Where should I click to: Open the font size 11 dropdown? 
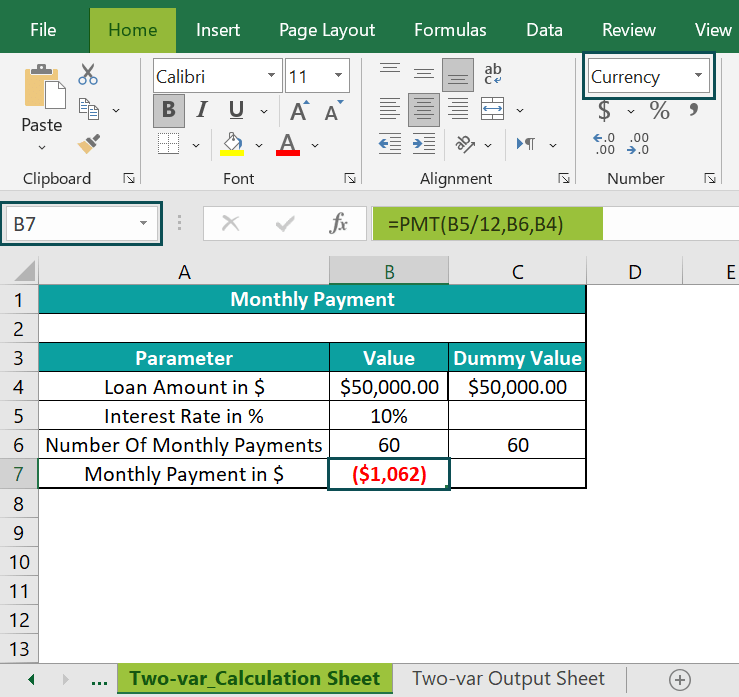coord(338,75)
